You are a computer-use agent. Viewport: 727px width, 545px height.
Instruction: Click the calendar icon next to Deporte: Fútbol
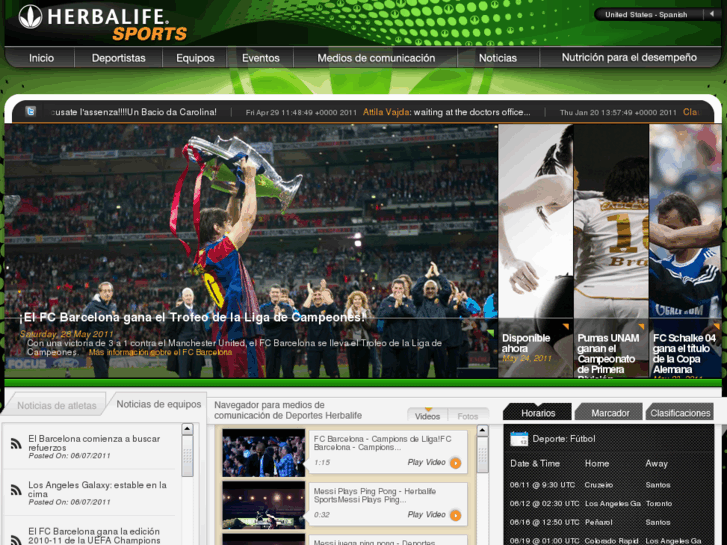pos(519,438)
